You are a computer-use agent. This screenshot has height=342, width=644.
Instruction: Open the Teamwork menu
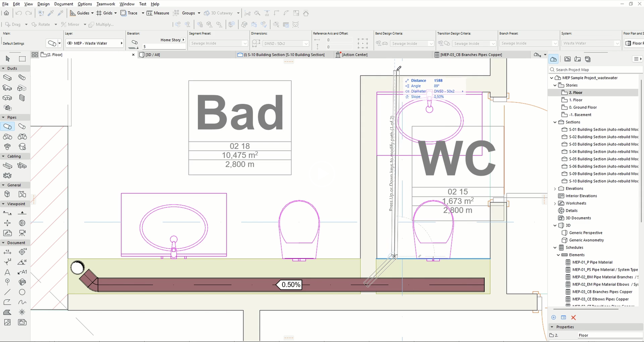point(105,4)
